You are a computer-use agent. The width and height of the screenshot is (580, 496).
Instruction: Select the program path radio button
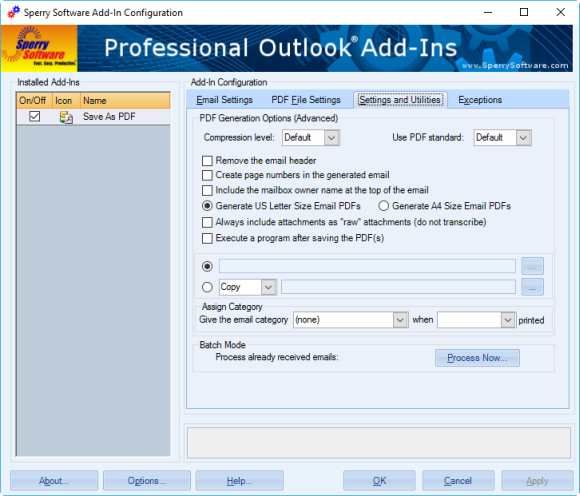(x=207, y=266)
